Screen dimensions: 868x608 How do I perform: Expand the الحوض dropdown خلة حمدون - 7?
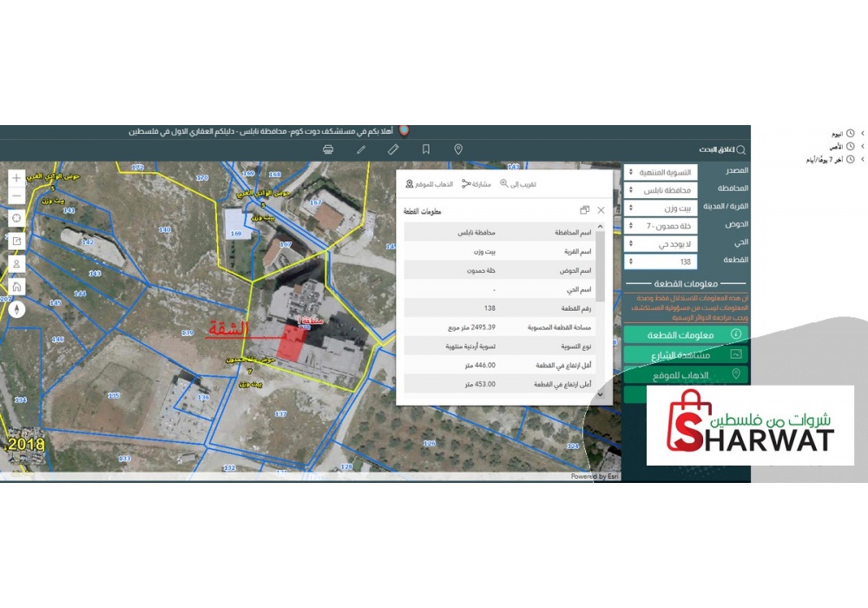(660, 226)
